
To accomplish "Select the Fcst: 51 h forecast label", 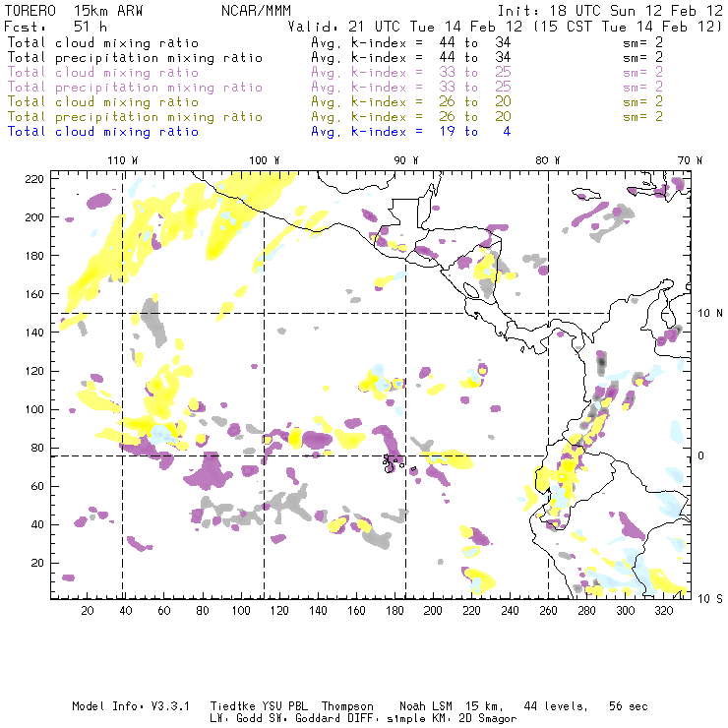I will (x=47, y=27).
